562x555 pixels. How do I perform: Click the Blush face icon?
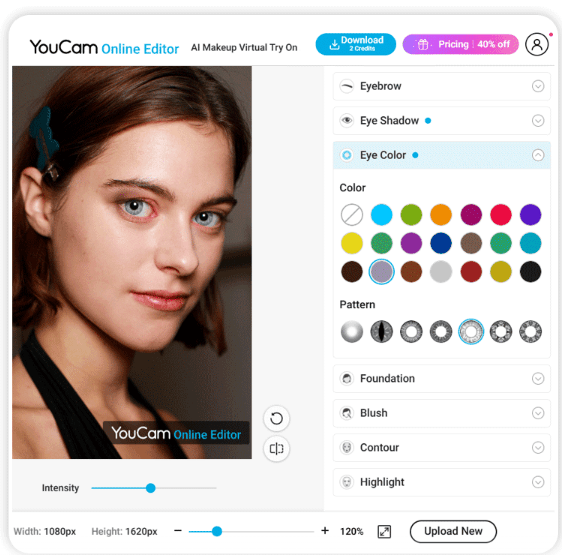tap(347, 413)
